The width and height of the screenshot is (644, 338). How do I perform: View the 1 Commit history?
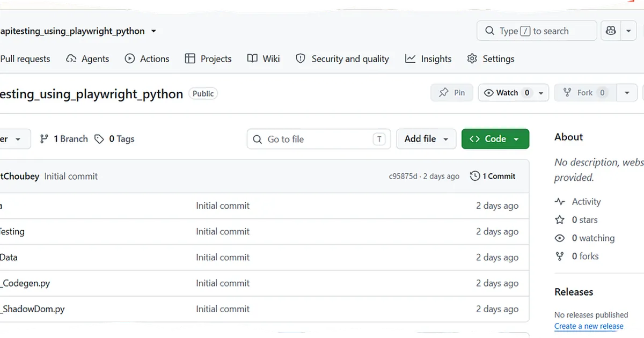point(493,176)
